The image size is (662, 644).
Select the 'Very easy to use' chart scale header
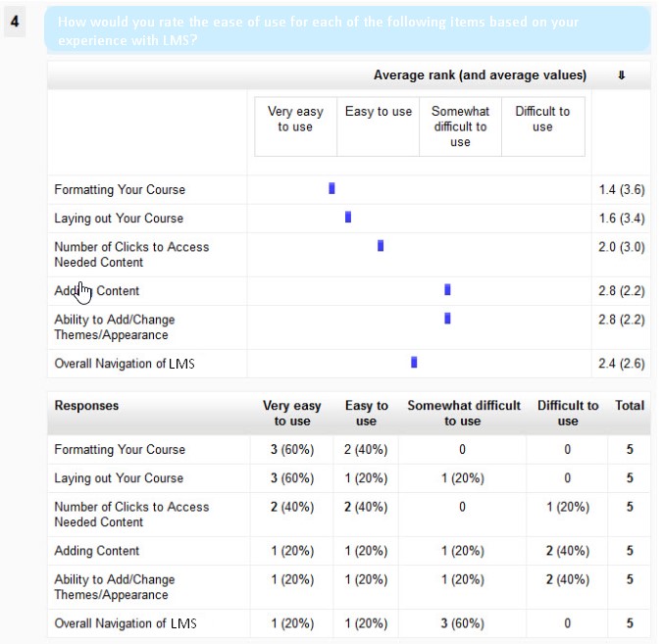295,120
